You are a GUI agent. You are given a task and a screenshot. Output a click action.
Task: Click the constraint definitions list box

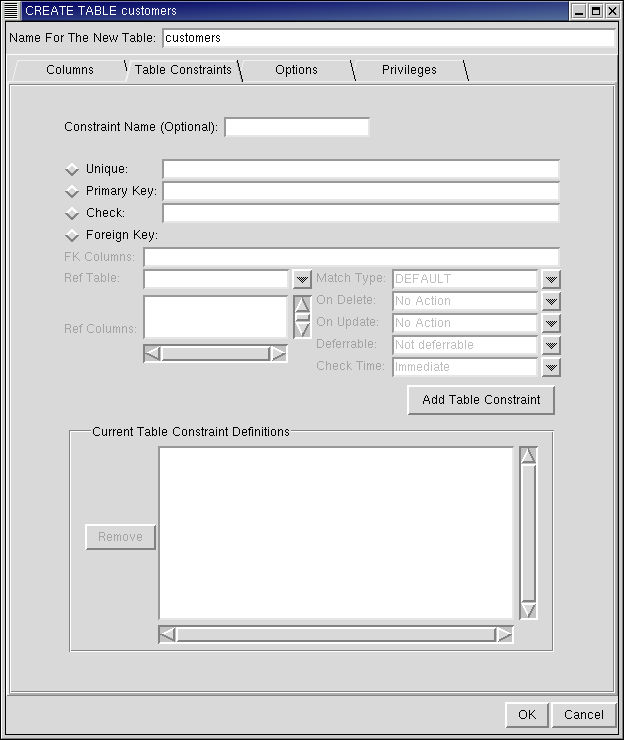click(336, 533)
